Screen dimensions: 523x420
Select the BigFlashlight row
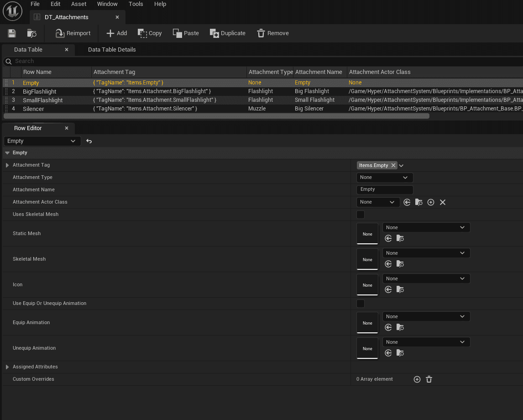coord(262,91)
